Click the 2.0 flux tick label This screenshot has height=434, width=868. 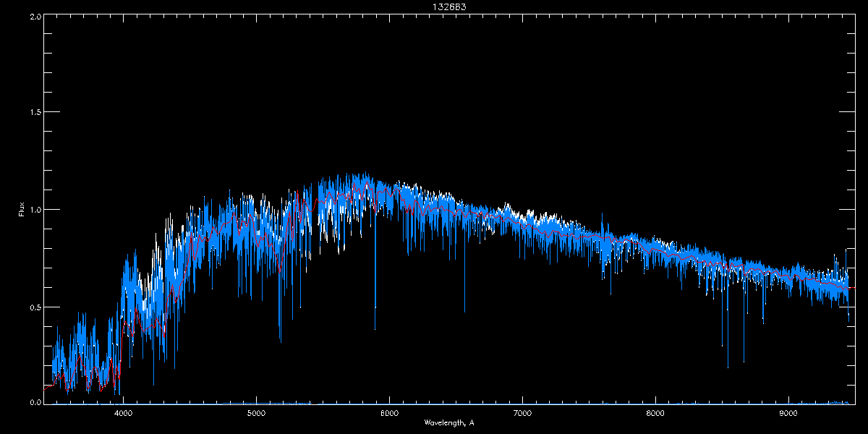(35, 15)
